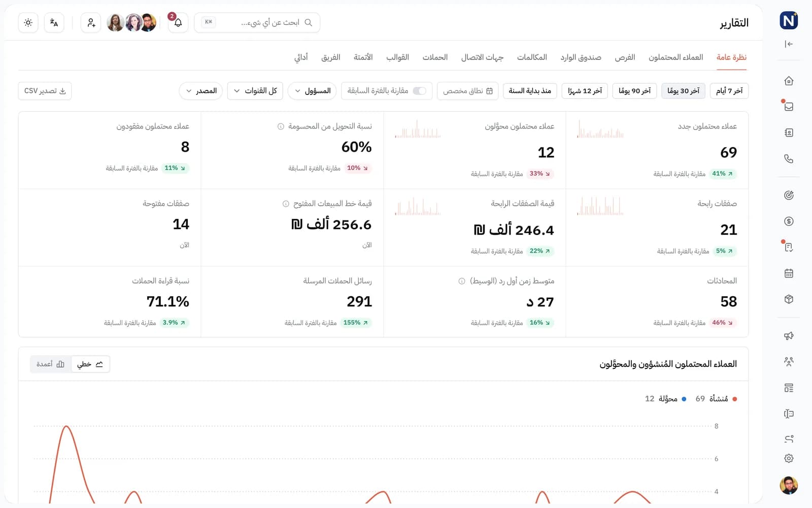Viewport: 812px width, 508px height.
Task: Open the أدائي tab
Action: (x=301, y=57)
